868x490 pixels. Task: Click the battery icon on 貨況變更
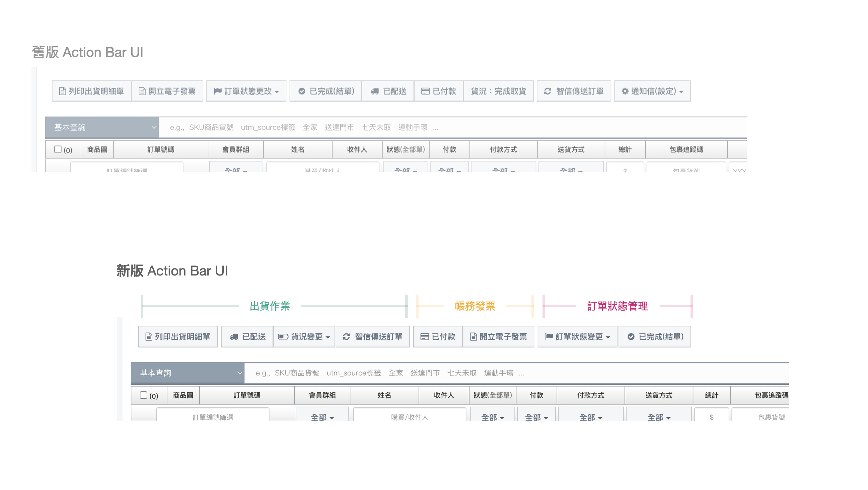point(283,336)
